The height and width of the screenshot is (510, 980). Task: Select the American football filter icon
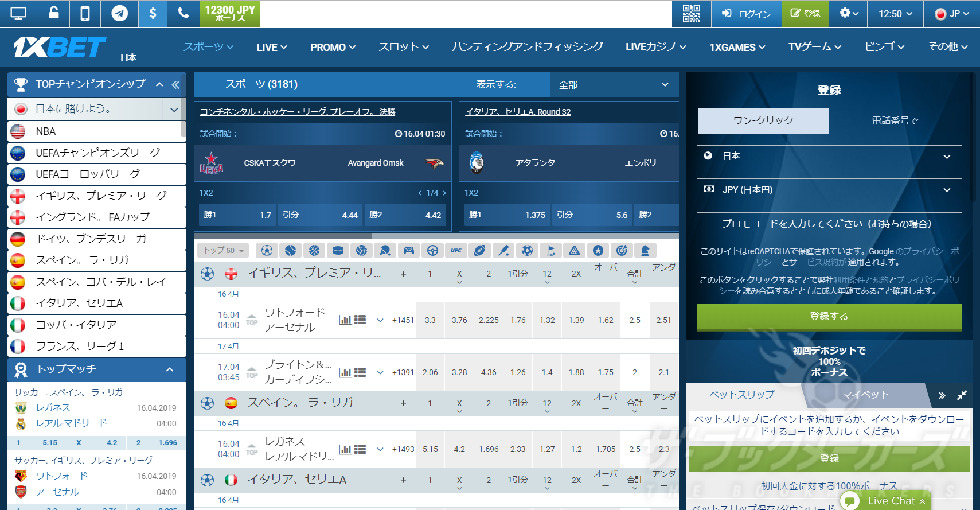(x=480, y=250)
